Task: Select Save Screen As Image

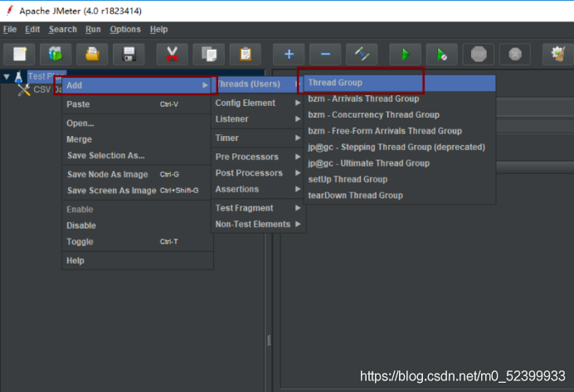Action: (137, 191)
